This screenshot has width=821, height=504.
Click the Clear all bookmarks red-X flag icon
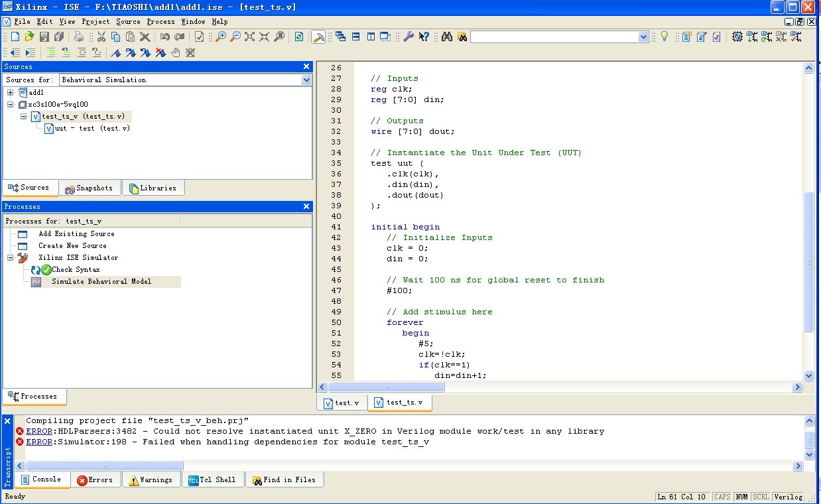click(x=160, y=53)
